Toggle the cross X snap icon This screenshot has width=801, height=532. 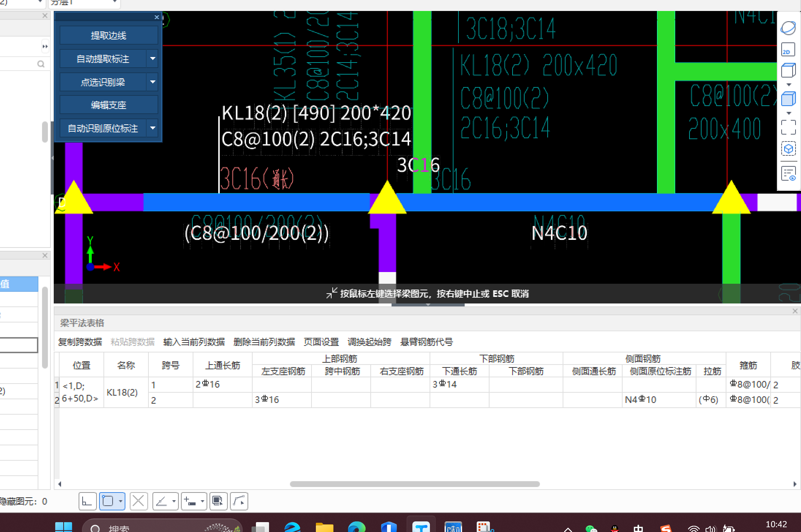click(139, 501)
